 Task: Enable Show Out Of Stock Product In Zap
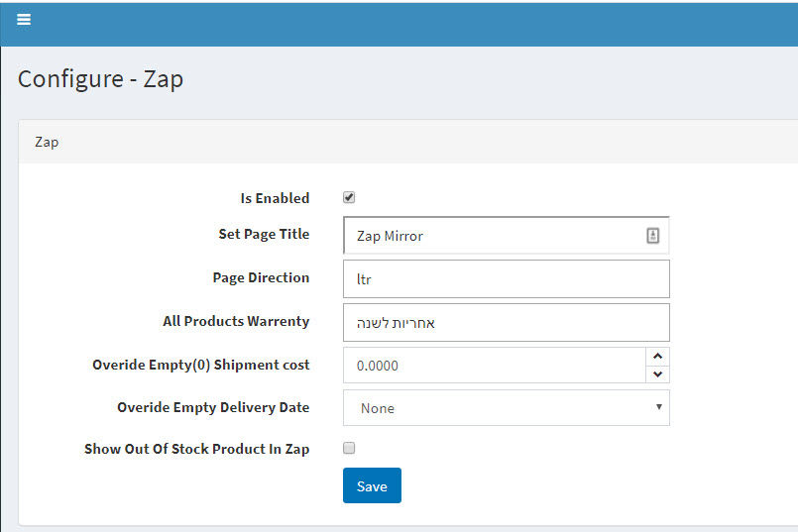pos(349,448)
